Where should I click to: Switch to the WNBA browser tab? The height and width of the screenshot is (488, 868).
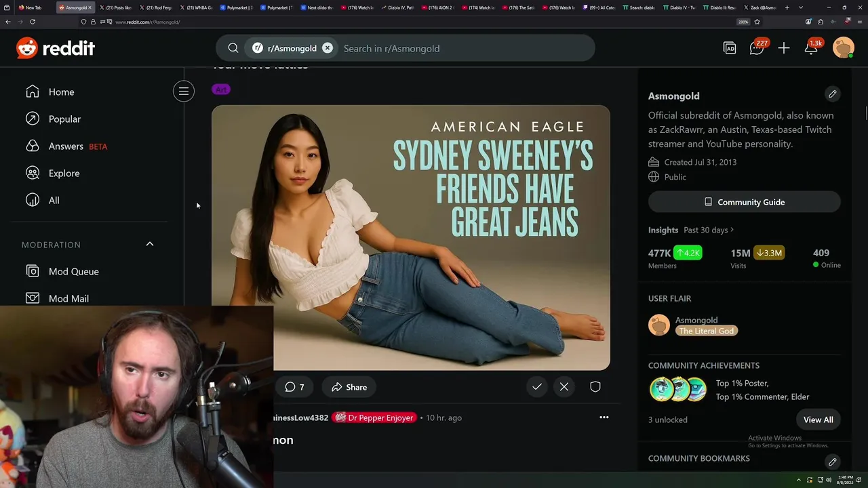[x=197, y=7]
